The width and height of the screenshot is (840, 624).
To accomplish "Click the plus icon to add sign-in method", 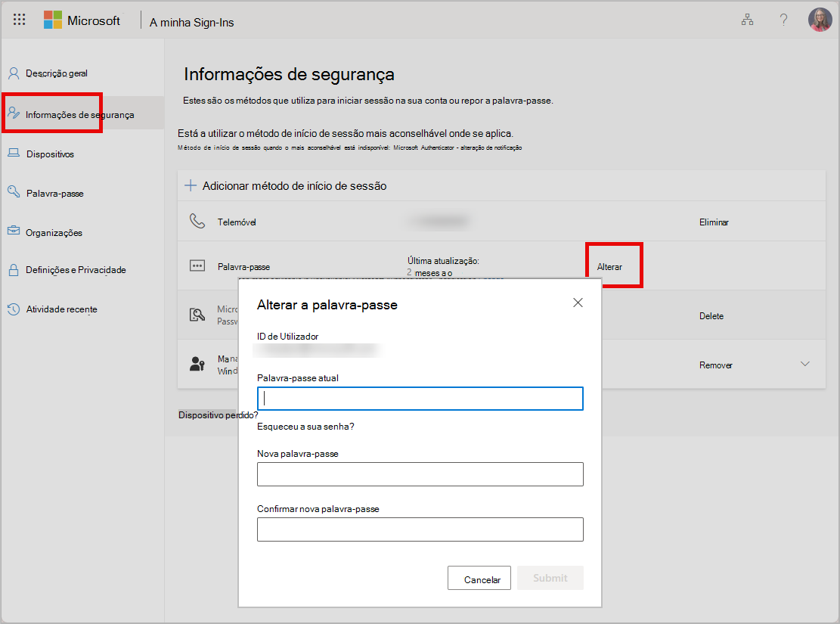I will point(191,185).
